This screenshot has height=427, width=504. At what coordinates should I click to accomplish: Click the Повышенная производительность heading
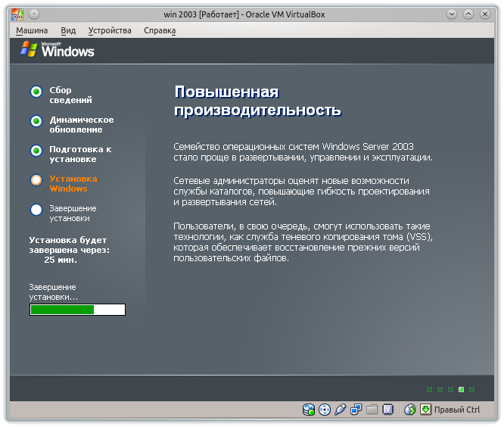pos(257,101)
